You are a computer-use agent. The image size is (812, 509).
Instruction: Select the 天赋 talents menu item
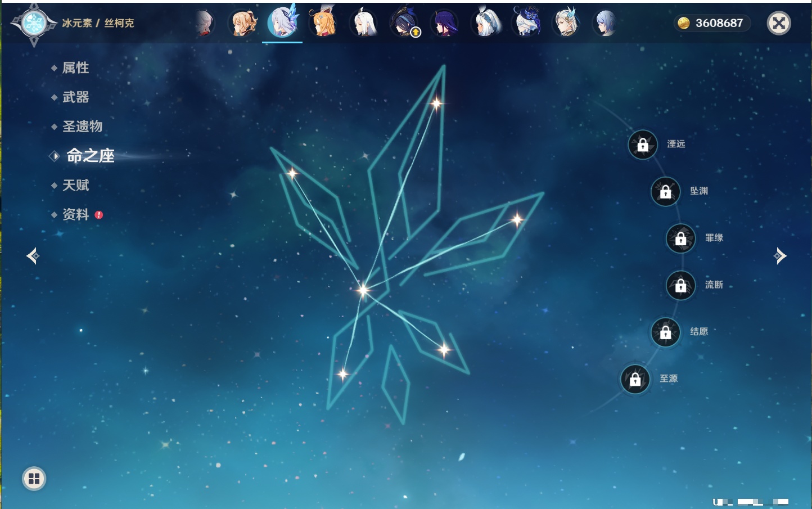pyautogui.click(x=75, y=185)
